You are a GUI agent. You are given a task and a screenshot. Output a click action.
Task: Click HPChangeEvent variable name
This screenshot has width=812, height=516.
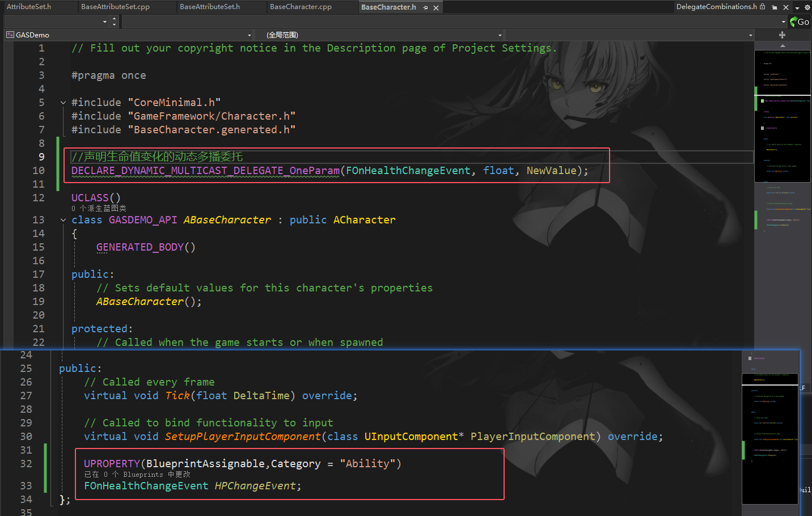pos(255,486)
